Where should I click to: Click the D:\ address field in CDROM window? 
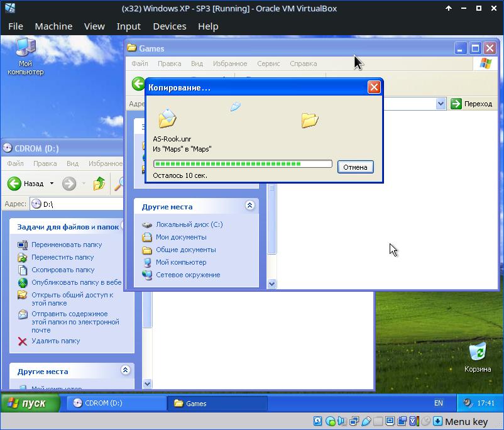click(77, 204)
